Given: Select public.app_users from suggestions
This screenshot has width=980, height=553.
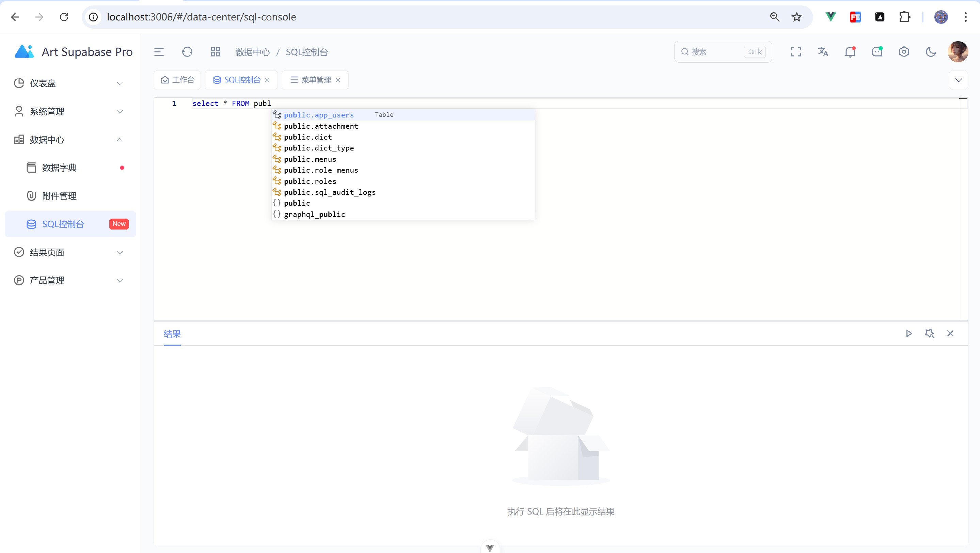Looking at the screenshot, I should (319, 114).
